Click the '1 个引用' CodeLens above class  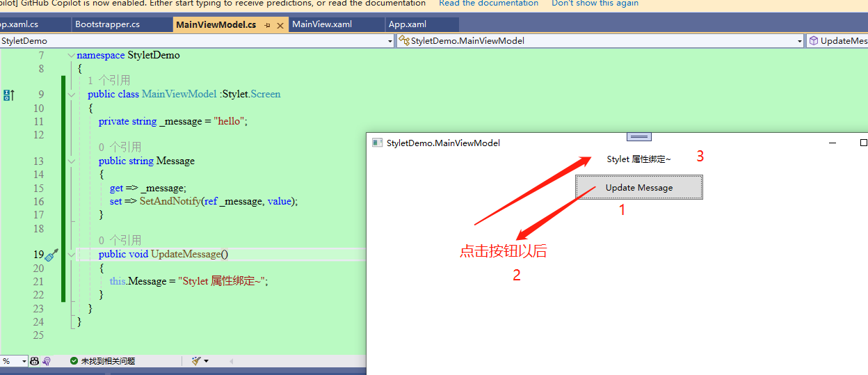coord(109,81)
